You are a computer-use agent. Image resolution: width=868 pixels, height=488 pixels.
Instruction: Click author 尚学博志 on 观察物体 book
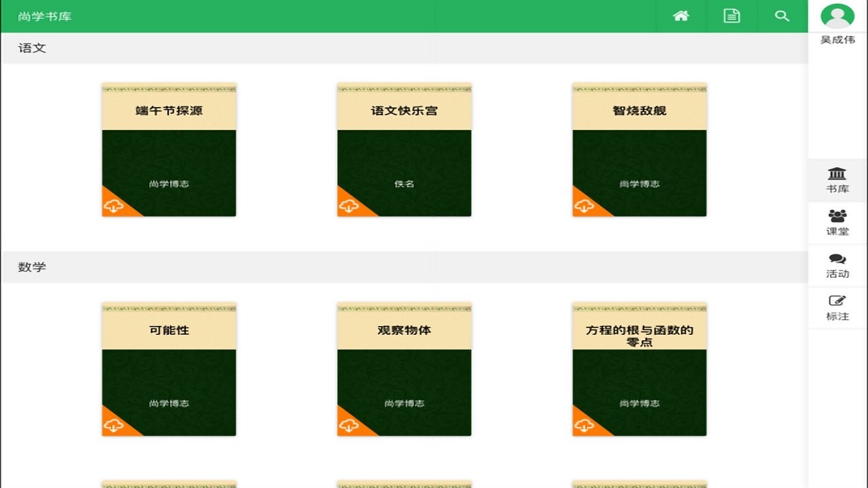coord(404,403)
